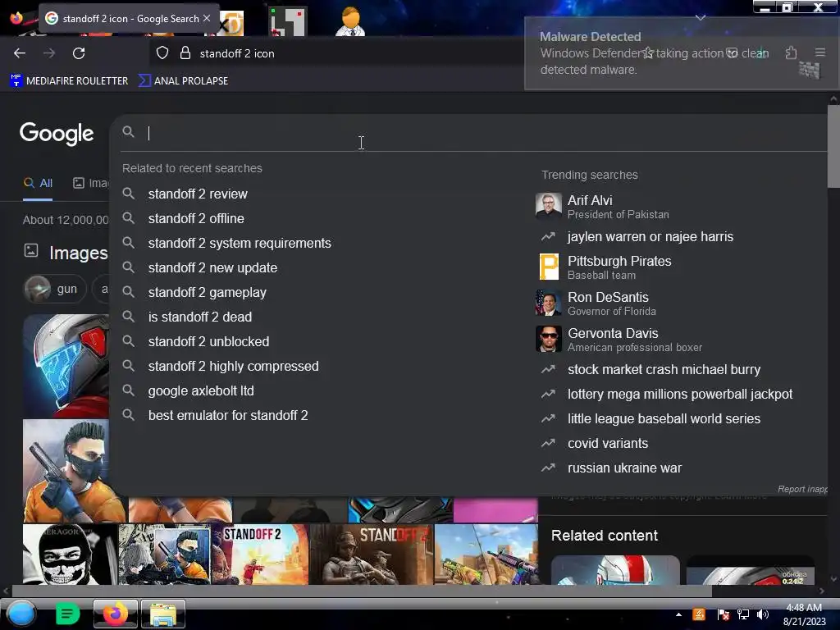Open masked man with pistol image
Viewport: 840px width, 630px height.
66,471
